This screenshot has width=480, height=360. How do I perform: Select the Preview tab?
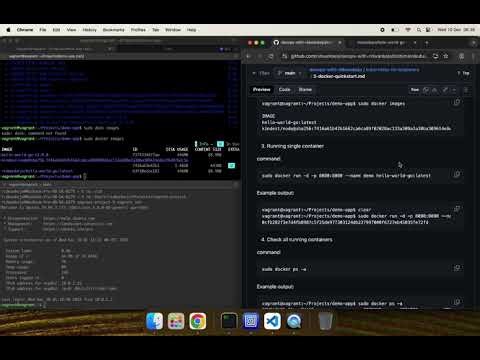click(262, 89)
